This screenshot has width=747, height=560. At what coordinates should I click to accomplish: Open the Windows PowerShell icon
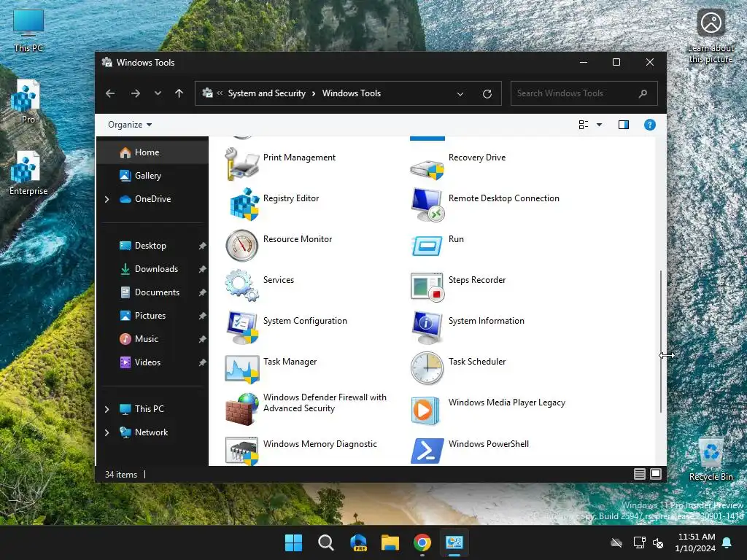point(427,451)
